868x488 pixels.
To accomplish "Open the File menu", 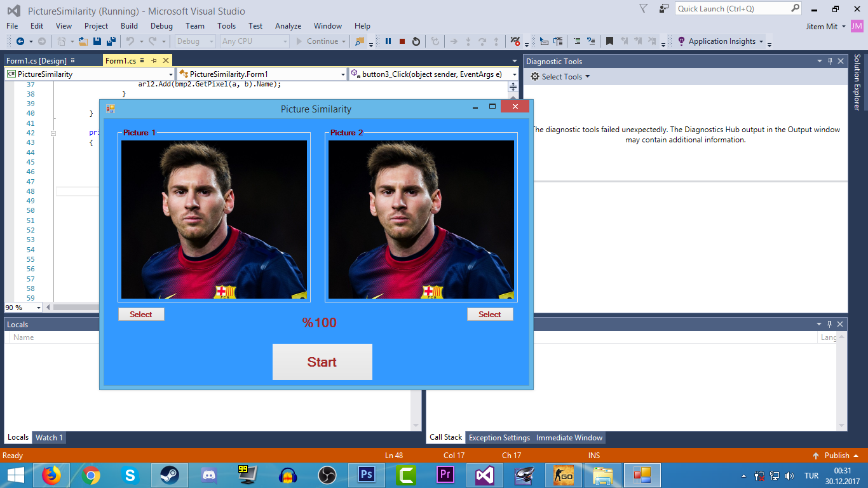I will pos(12,26).
